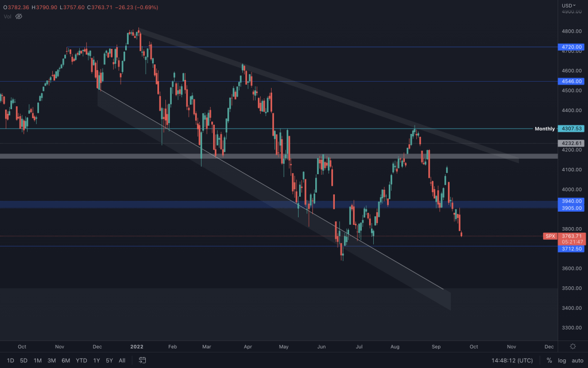Select the 5D time range
Image resolution: width=588 pixels, height=368 pixels.
point(24,361)
